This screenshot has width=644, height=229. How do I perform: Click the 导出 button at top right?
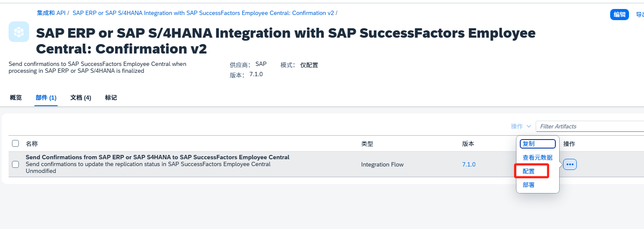coord(640,15)
